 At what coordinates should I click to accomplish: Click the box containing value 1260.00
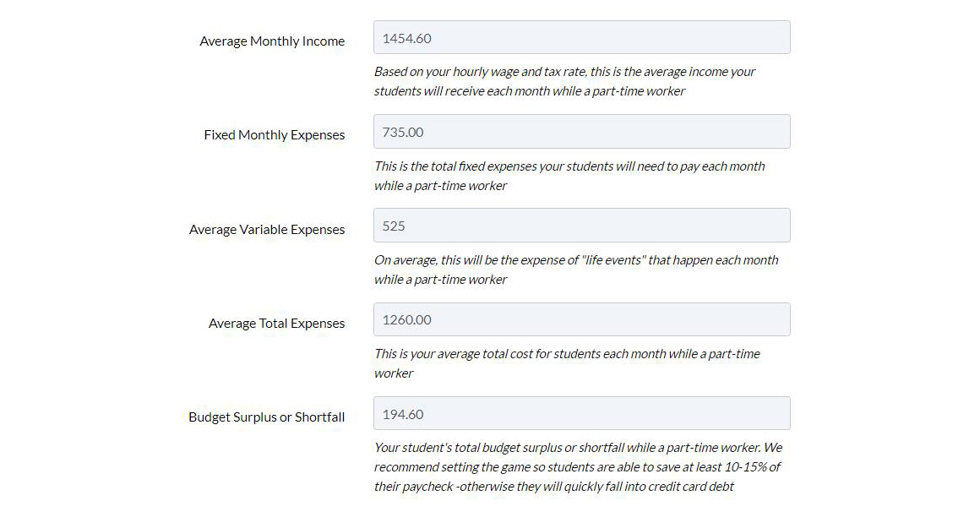tap(582, 319)
